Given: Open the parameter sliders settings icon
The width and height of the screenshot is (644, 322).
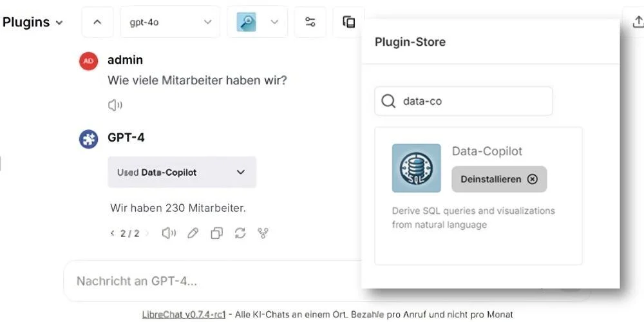Looking at the screenshot, I should pos(310,22).
